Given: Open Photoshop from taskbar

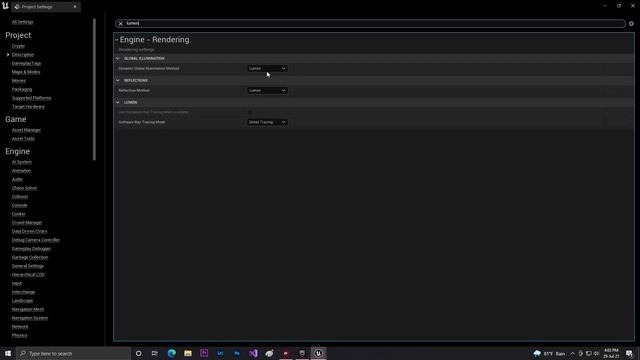Looking at the screenshot, I should click(x=237, y=353).
